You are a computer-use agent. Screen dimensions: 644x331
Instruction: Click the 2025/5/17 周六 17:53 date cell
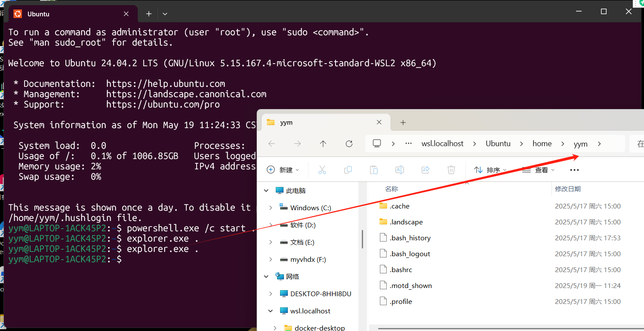pyautogui.click(x=588, y=238)
